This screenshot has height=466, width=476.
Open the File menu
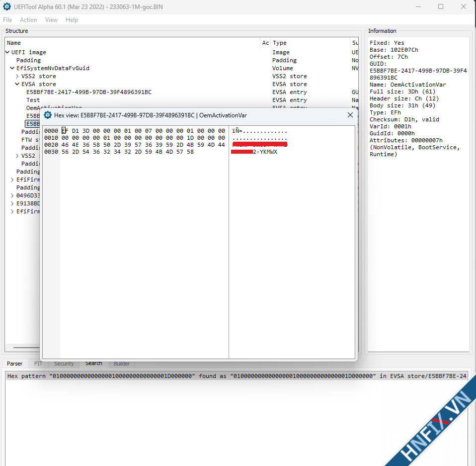[7, 20]
